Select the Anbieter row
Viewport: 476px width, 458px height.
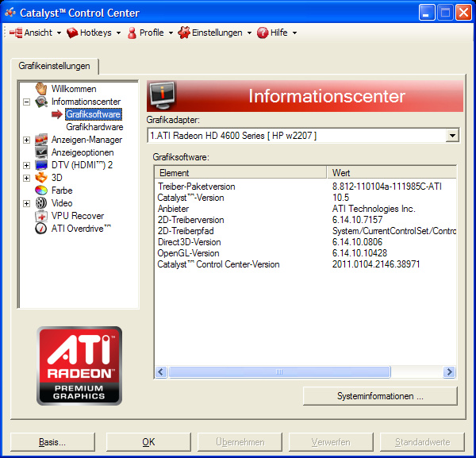tap(305, 209)
